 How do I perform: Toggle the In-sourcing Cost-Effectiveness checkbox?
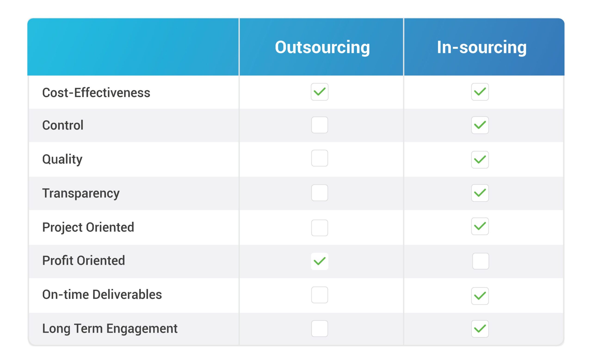pos(480,92)
